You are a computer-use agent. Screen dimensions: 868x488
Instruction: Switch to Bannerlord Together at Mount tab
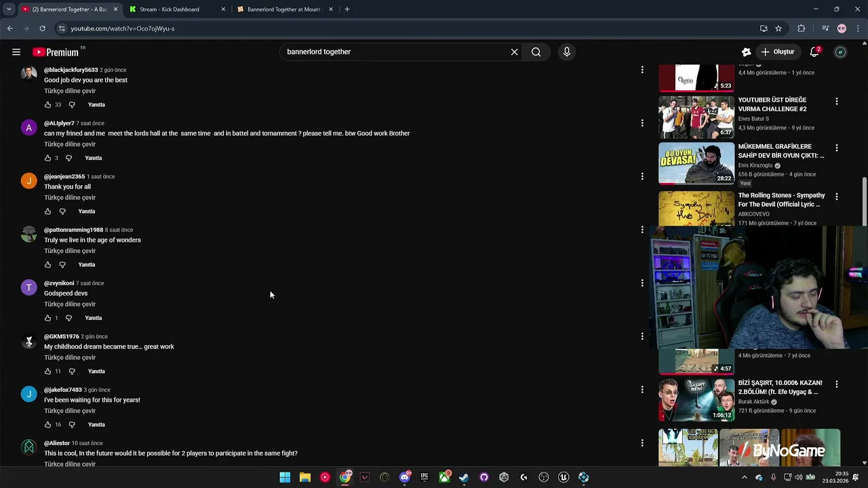tap(283, 9)
